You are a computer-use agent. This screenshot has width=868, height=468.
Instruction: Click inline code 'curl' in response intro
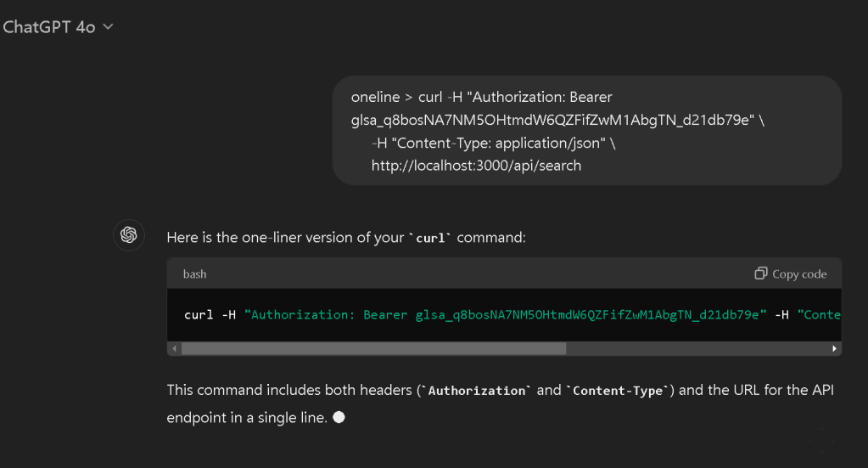click(x=430, y=238)
